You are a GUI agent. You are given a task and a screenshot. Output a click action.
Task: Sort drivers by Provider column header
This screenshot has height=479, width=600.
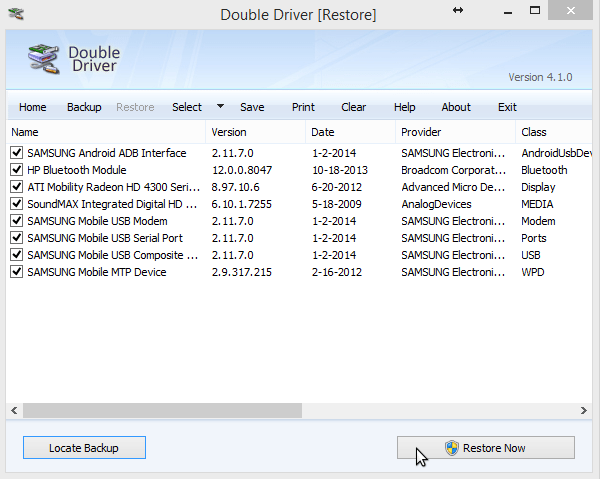454,132
